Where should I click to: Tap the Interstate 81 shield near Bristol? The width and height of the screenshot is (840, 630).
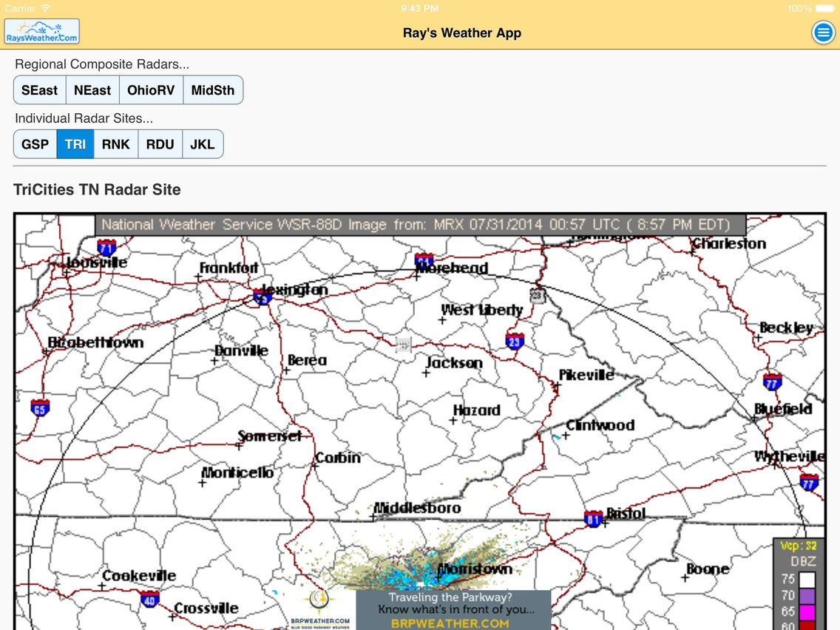pos(593,518)
